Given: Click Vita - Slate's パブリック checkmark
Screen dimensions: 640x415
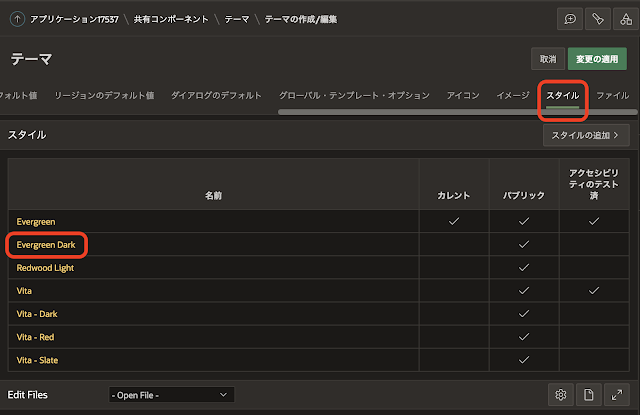Looking at the screenshot, I should (x=524, y=360).
